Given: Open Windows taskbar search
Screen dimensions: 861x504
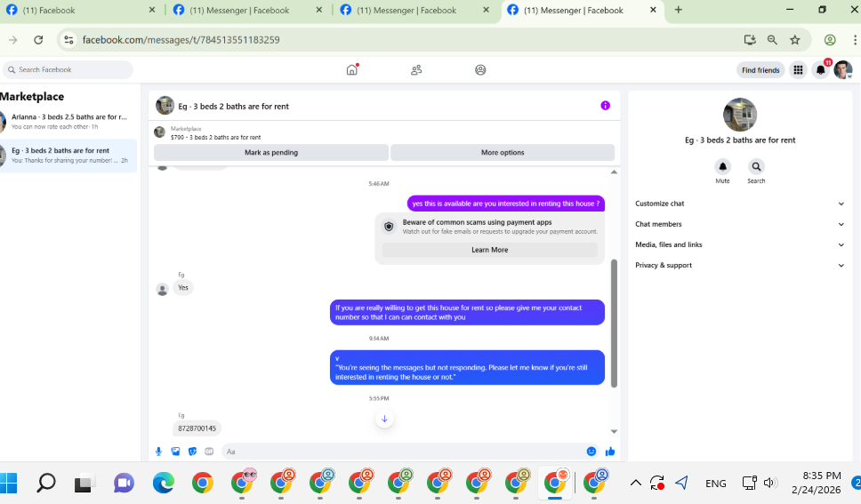Looking at the screenshot, I should coord(46,484).
